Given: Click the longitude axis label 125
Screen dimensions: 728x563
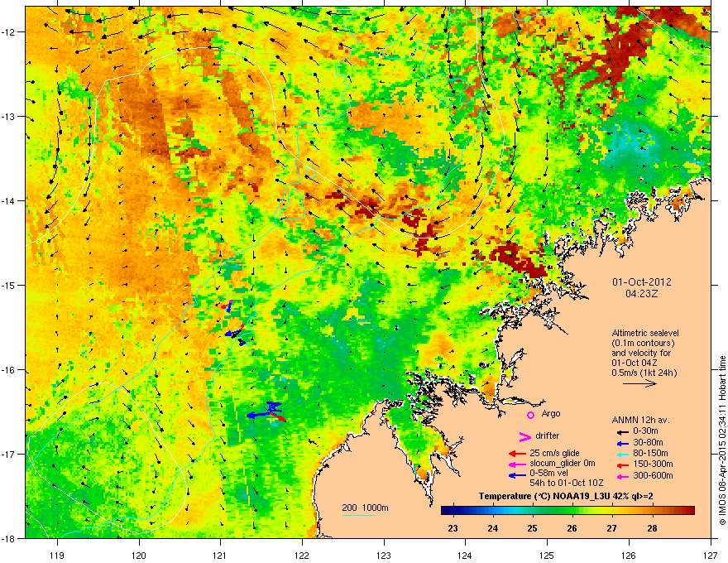Looking at the screenshot, I should [547, 555].
